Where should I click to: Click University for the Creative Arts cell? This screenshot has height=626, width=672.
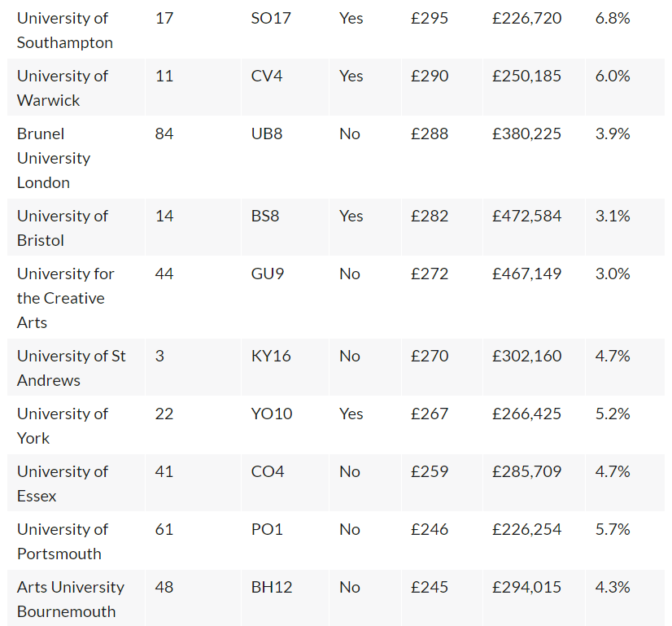(76, 297)
